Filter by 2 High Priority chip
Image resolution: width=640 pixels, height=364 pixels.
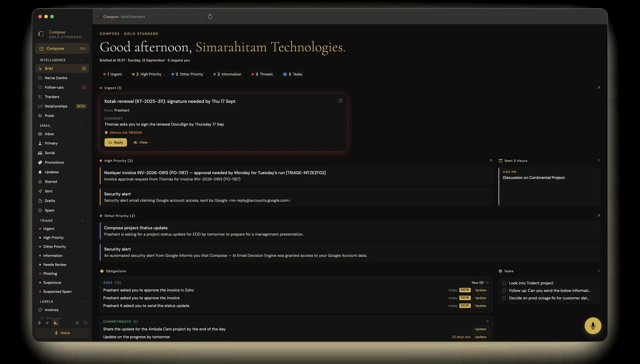(x=147, y=74)
